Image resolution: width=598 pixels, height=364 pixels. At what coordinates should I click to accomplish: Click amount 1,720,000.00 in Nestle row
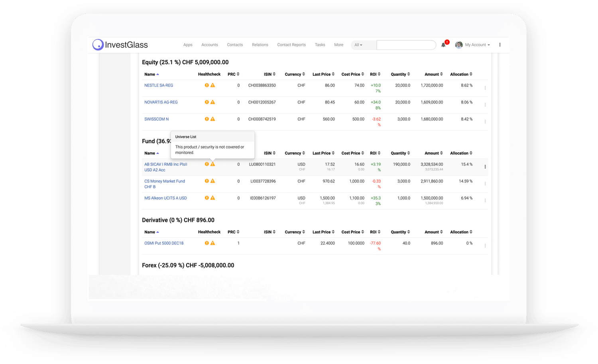[432, 85]
